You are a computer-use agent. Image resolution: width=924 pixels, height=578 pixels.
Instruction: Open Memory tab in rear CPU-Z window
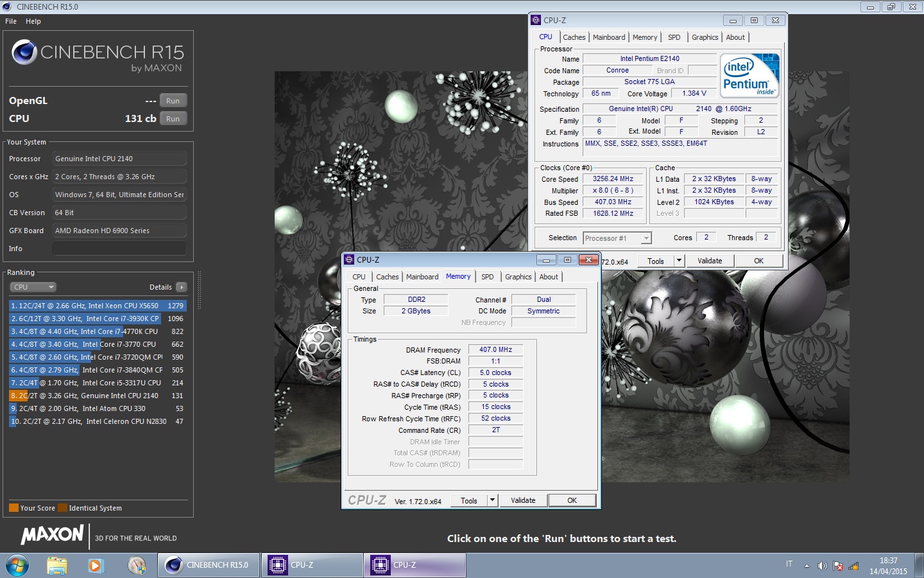(645, 37)
